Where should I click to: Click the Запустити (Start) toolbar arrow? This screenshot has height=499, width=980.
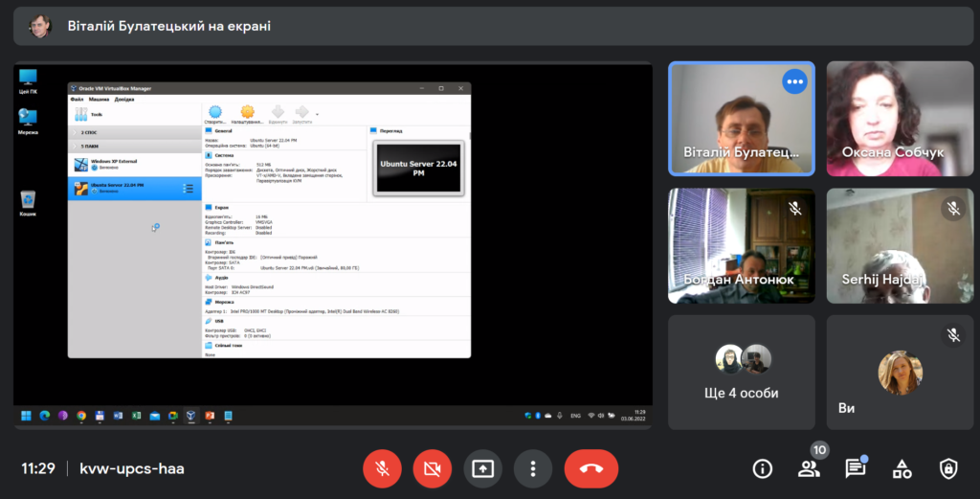coord(301,114)
